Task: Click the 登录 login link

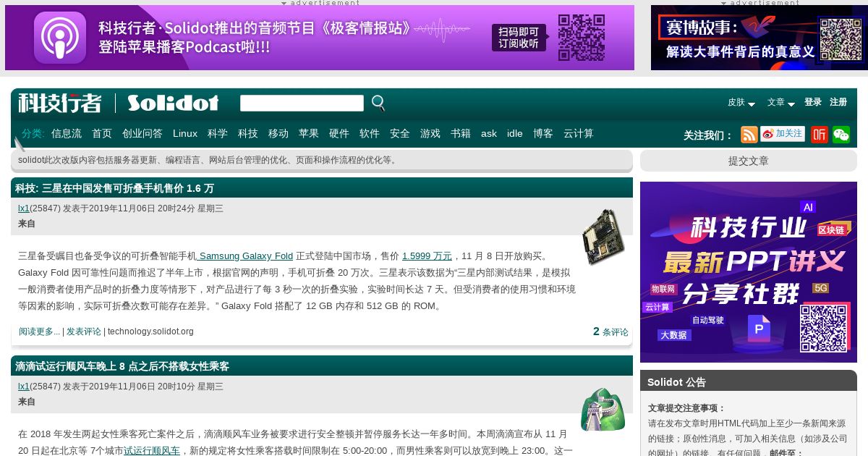Action: coord(813,102)
